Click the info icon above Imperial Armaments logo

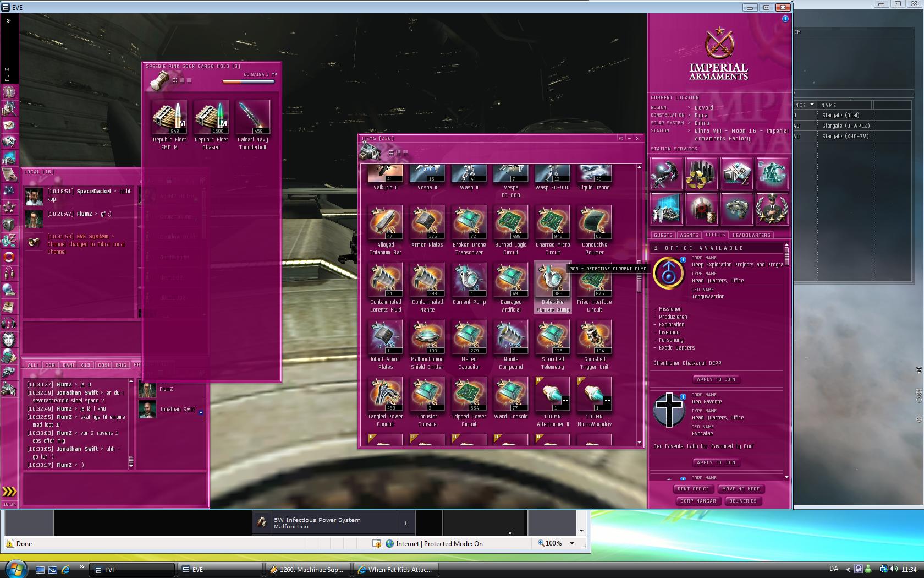click(x=785, y=19)
